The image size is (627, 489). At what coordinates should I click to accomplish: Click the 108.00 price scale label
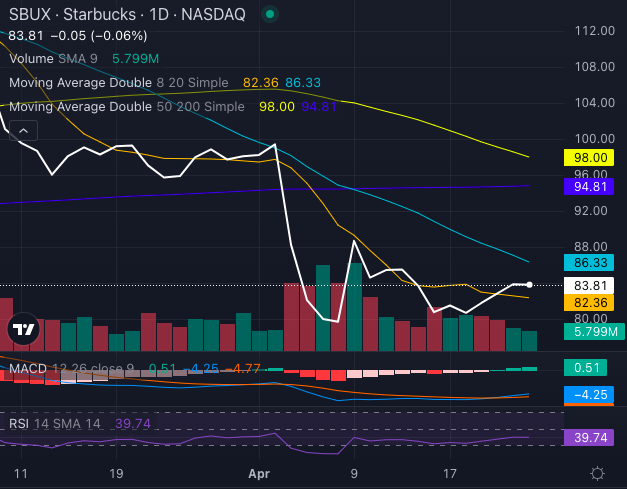point(595,67)
